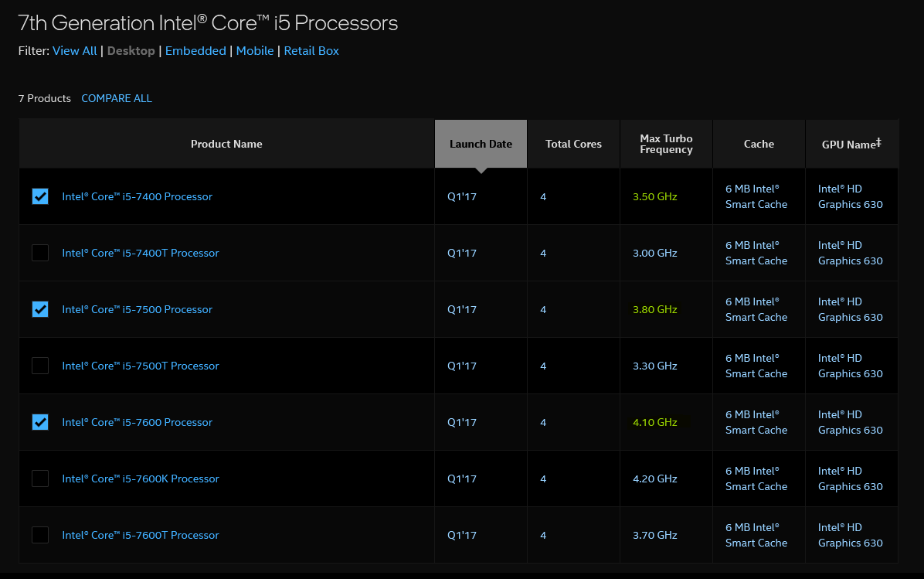Open the View All filter

75,51
